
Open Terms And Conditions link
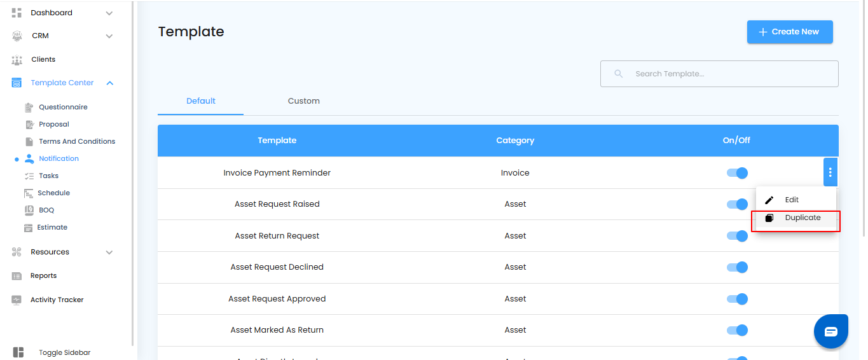click(x=77, y=142)
